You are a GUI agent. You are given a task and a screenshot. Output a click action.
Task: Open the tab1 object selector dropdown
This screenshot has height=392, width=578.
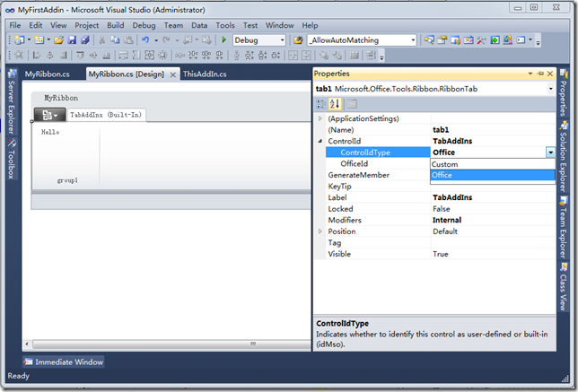pyautogui.click(x=550, y=89)
